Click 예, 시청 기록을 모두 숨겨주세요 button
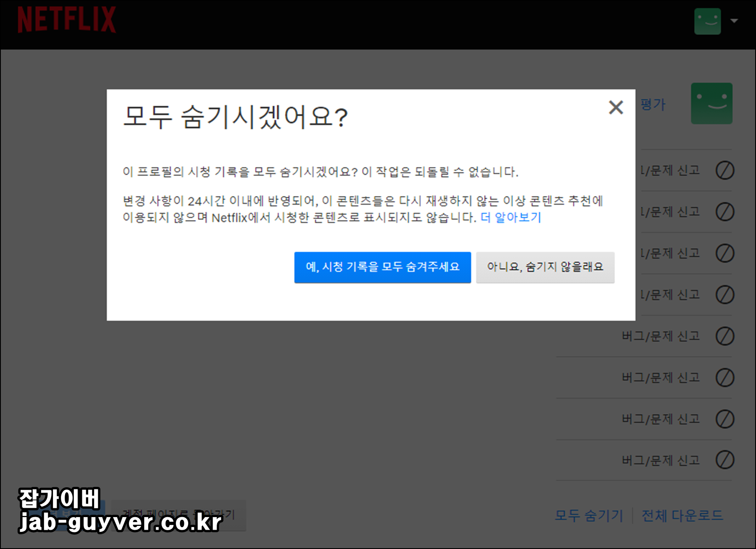Viewport: 756px width, 549px height. (x=383, y=267)
